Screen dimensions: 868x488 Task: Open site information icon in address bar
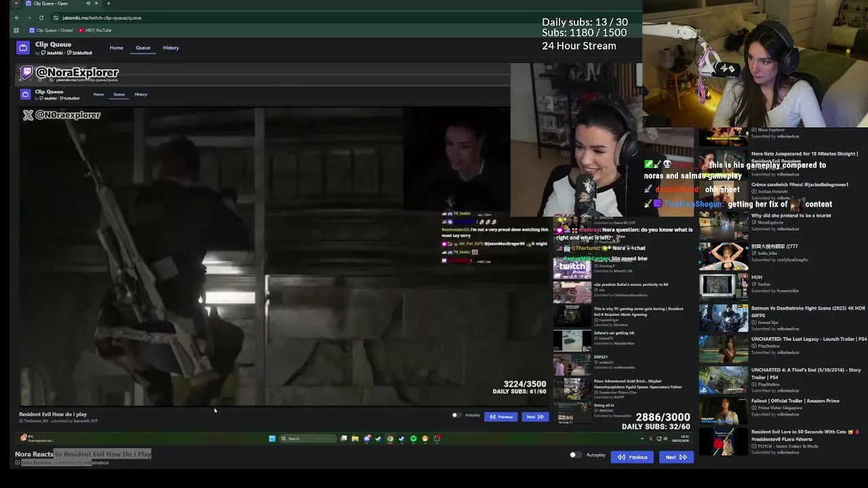56,18
